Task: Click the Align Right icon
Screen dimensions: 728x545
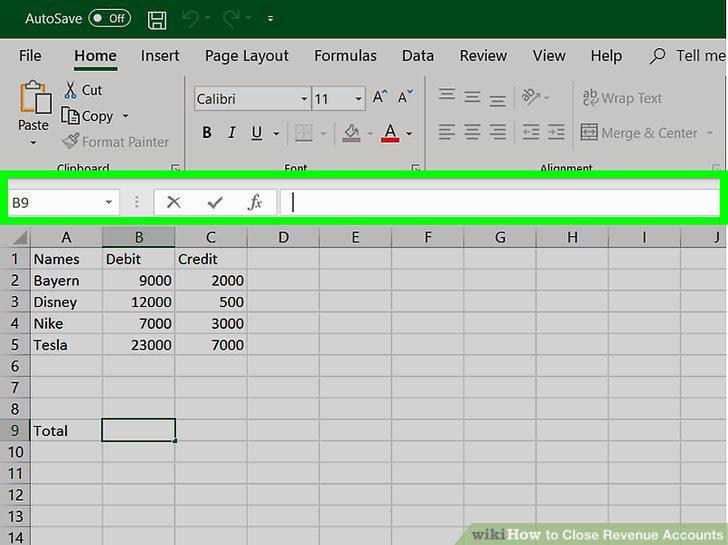Action: 497,132
